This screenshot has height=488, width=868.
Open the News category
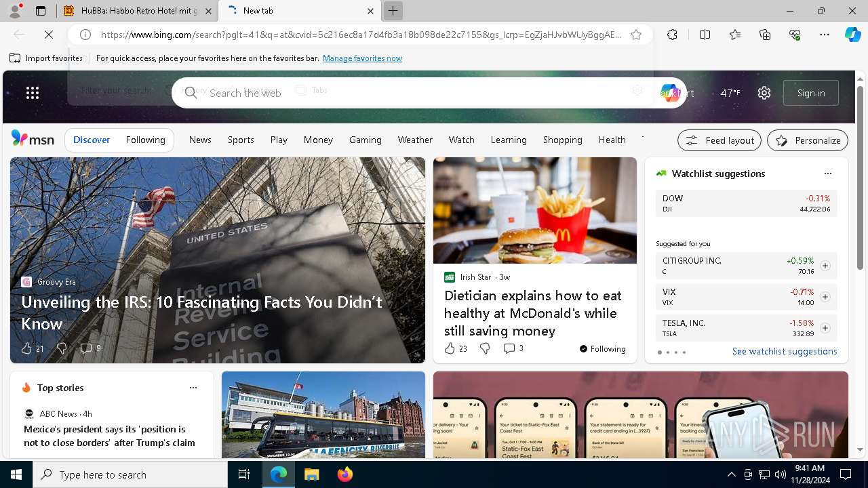[x=200, y=140]
